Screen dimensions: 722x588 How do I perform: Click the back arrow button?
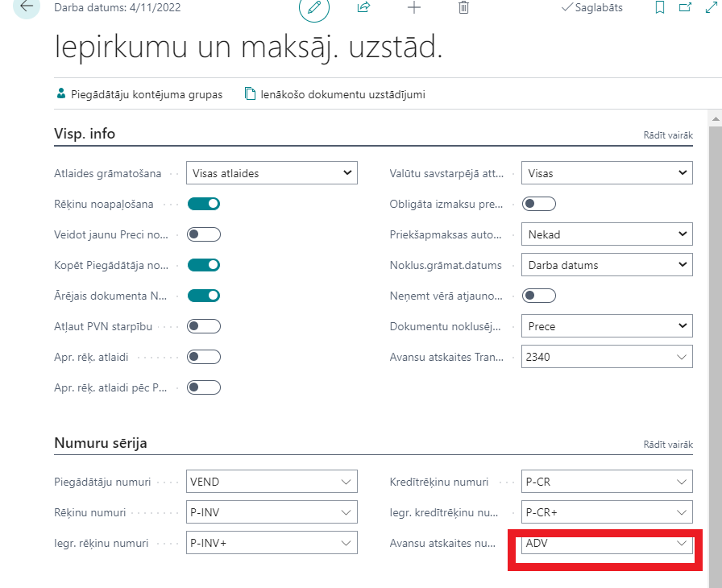26,6
